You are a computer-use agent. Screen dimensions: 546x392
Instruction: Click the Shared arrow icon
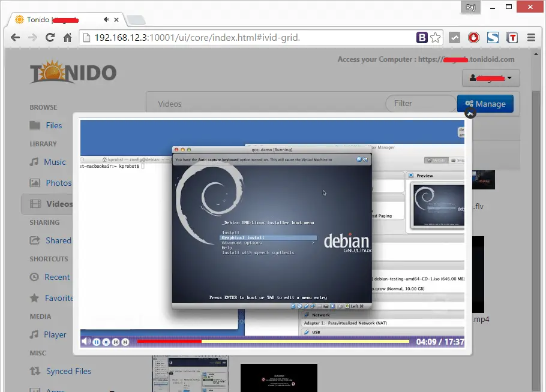pyautogui.click(x=35, y=240)
